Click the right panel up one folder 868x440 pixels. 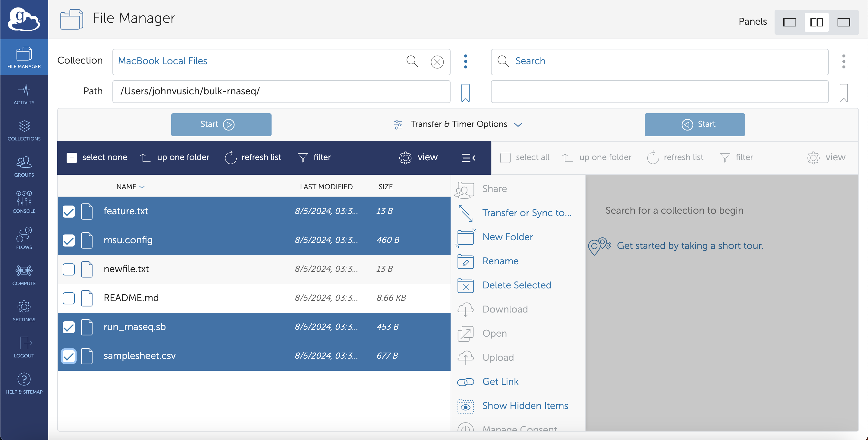click(x=597, y=157)
